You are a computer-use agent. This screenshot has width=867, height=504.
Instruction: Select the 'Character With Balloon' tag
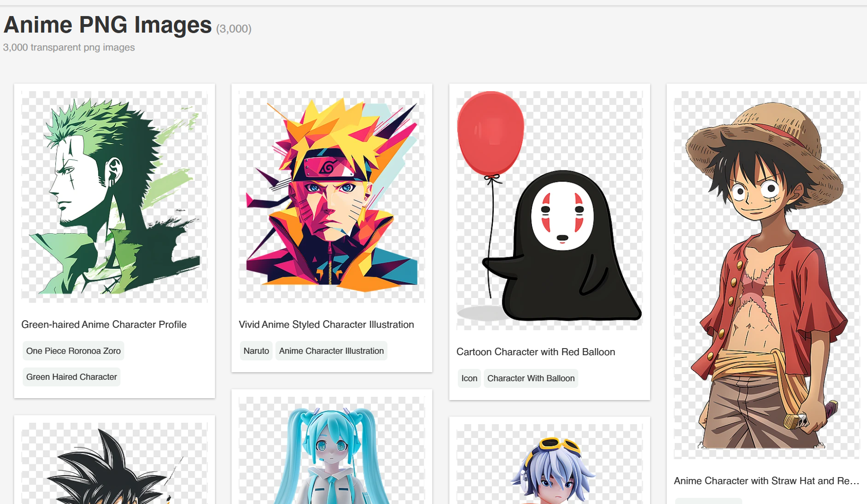click(531, 378)
